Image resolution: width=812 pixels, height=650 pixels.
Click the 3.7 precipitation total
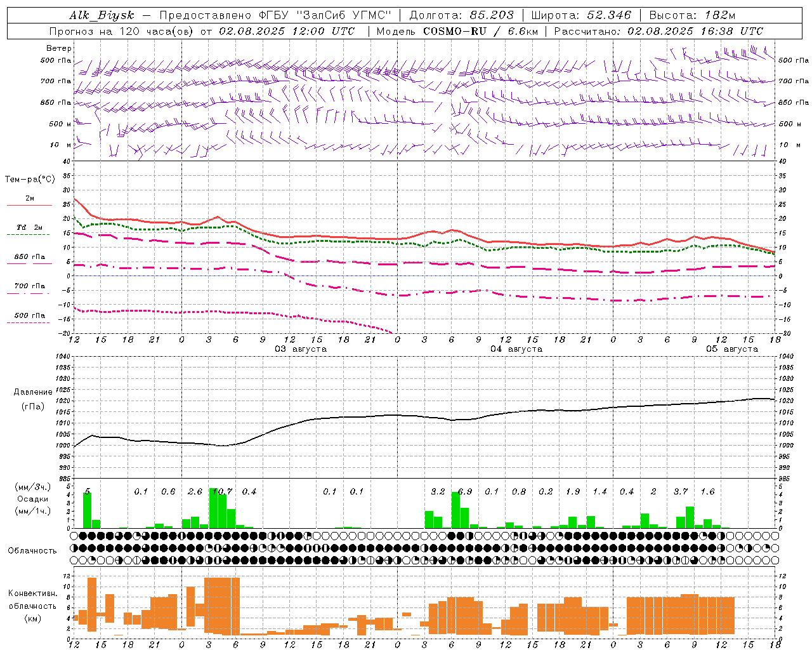coord(681,492)
